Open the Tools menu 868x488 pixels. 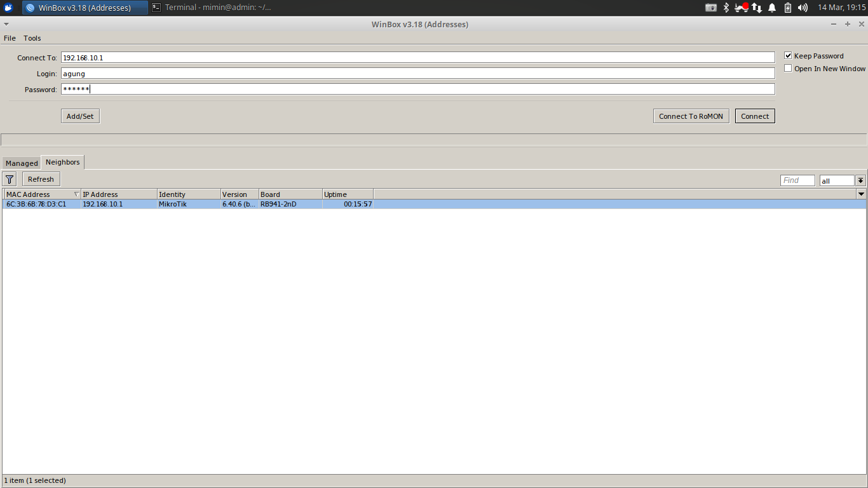click(32, 38)
